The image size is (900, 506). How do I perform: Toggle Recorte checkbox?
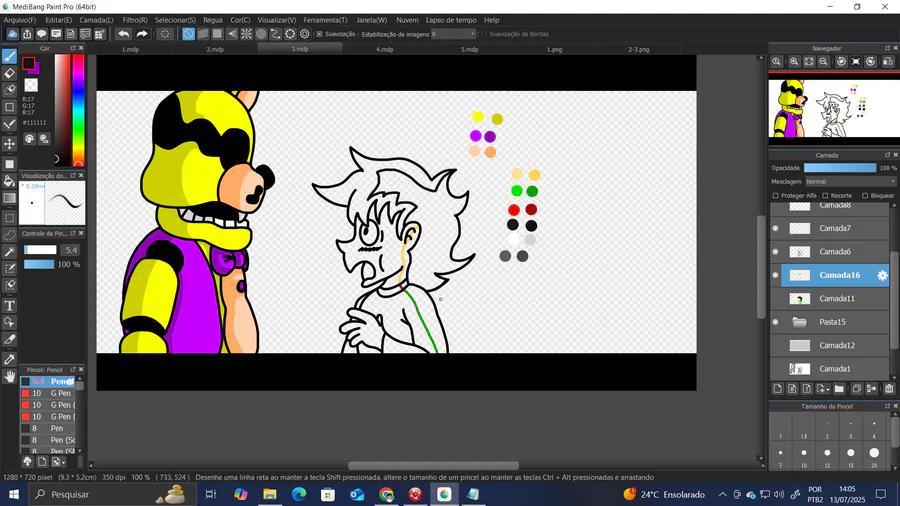click(x=825, y=196)
